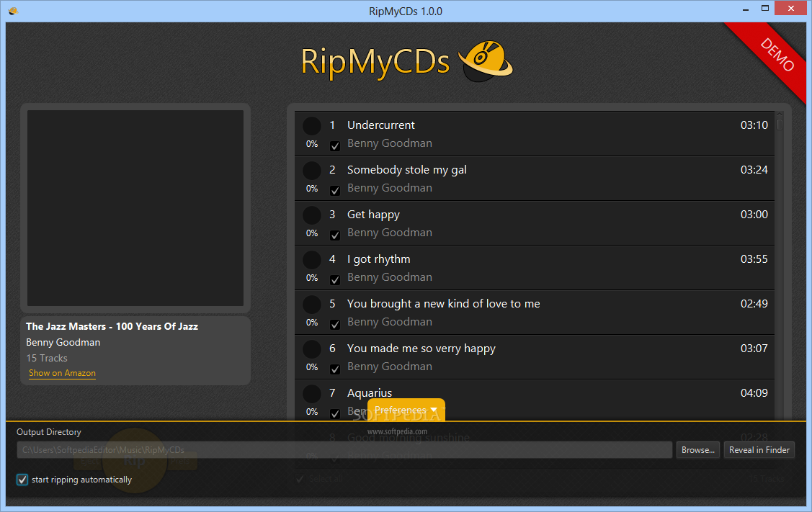Click duration 03:10 of Undercurrent
The width and height of the screenshot is (812, 512).
(x=754, y=125)
